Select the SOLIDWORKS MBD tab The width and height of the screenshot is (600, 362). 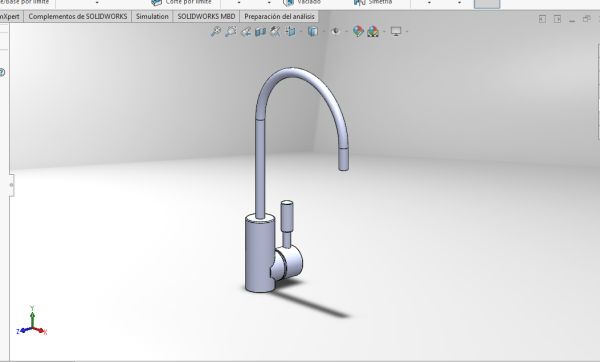point(206,16)
